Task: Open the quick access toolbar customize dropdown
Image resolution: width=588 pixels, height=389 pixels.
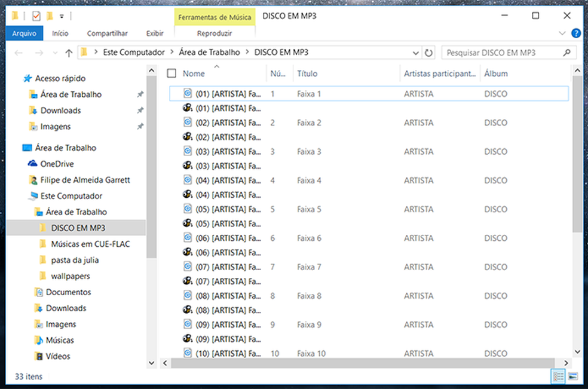Action: (62, 16)
